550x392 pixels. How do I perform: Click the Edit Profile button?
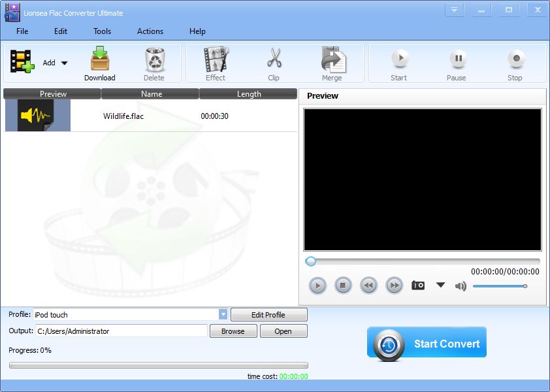[x=268, y=315]
